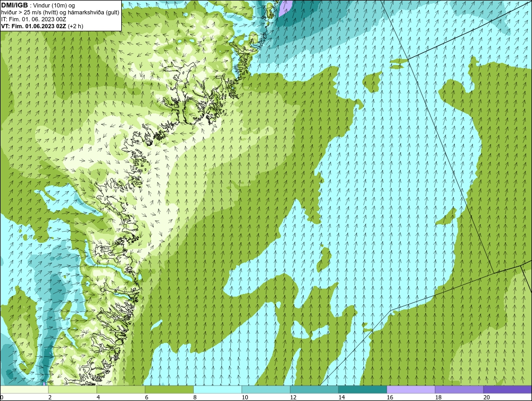This screenshot has height=401, width=532.
Task: Pick the 12–14 m/s teal legend swatch
Action: click(x=314, y=389)
